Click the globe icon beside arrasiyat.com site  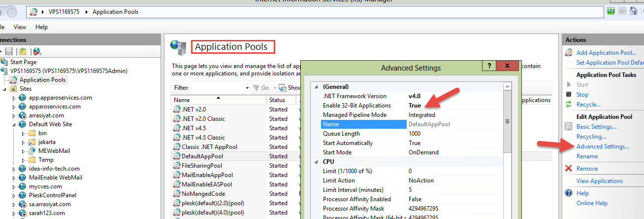23,115
